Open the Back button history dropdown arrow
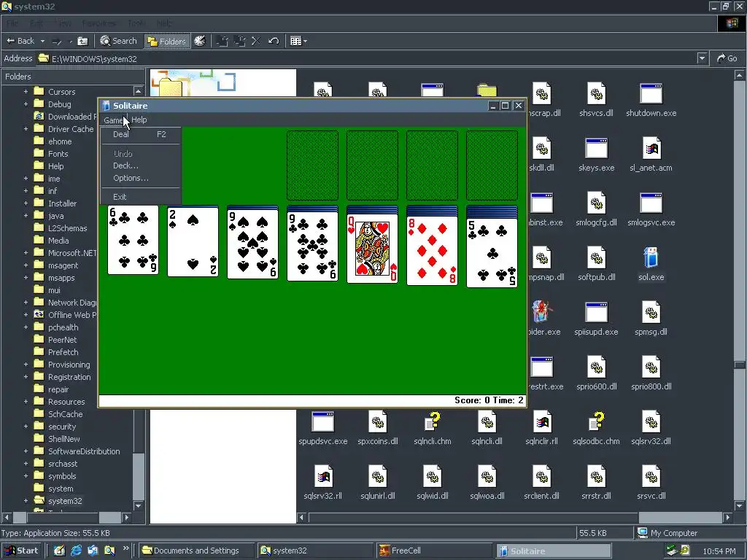Viewport: 747px width, 560px height. click(42, 41)
